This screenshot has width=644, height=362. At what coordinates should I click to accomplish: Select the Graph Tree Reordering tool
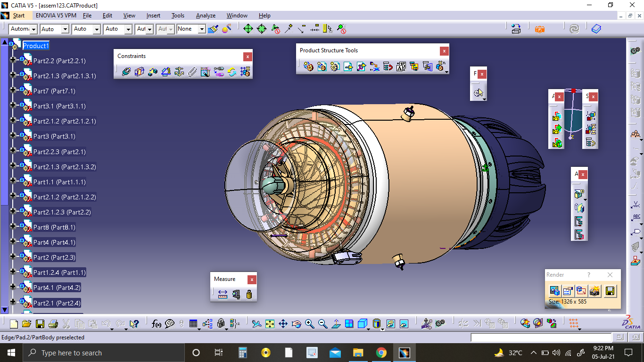click(388, 66)
